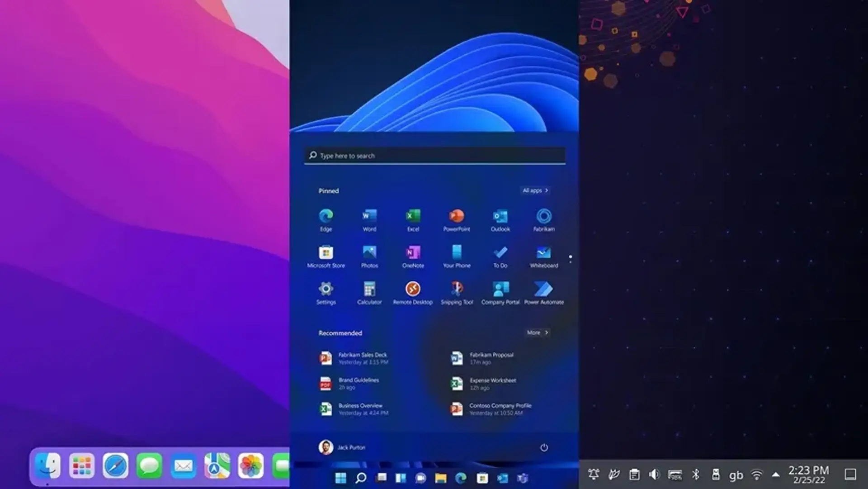Switch the gb keyboard layout indicator
This screenshot has height=489, width=868.
pos(736,475)
